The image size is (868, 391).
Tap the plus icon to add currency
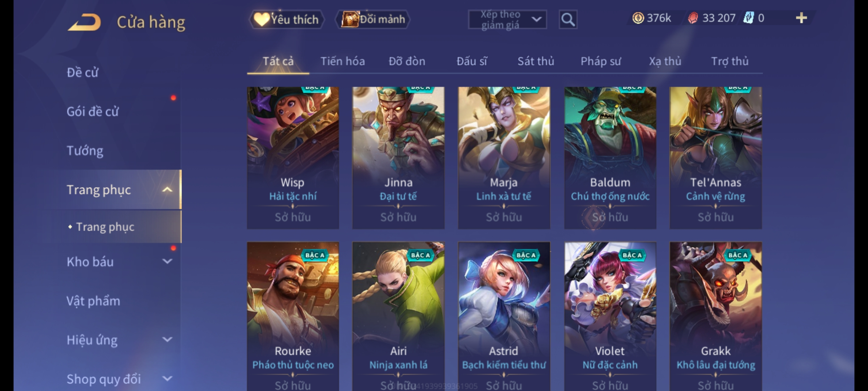[x=801, y=18]
